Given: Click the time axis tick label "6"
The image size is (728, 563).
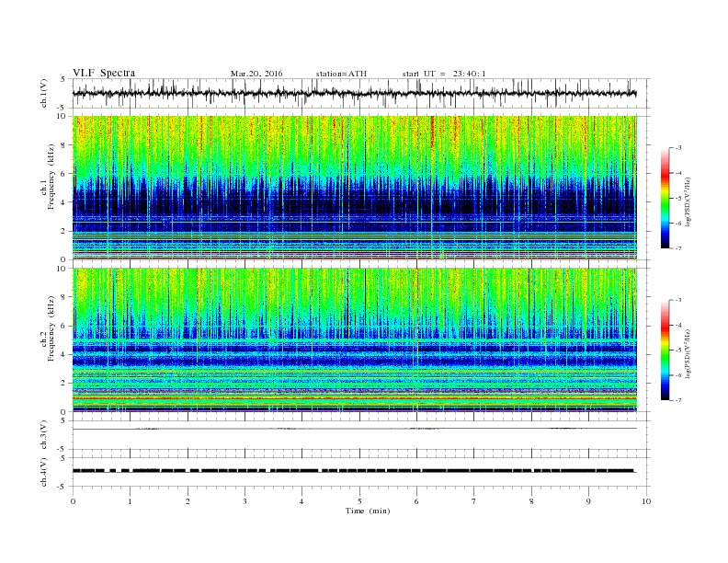Looking at the screenshot, I should point(417,501).
